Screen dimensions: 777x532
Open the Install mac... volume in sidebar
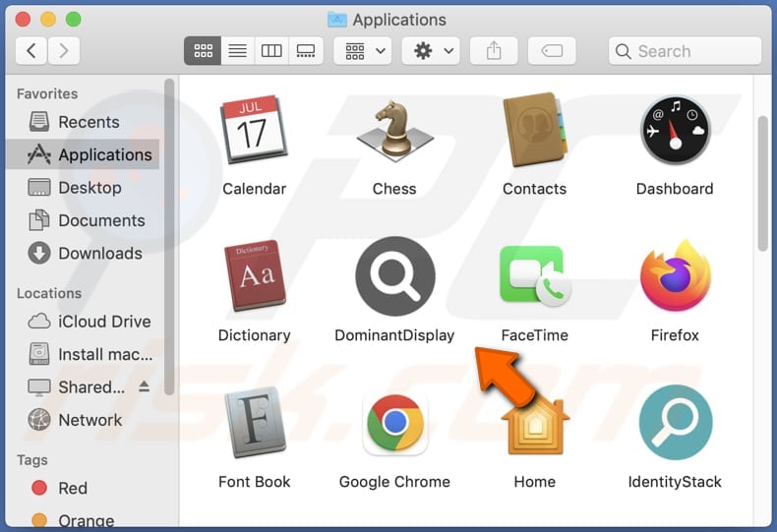click(83, 354)
